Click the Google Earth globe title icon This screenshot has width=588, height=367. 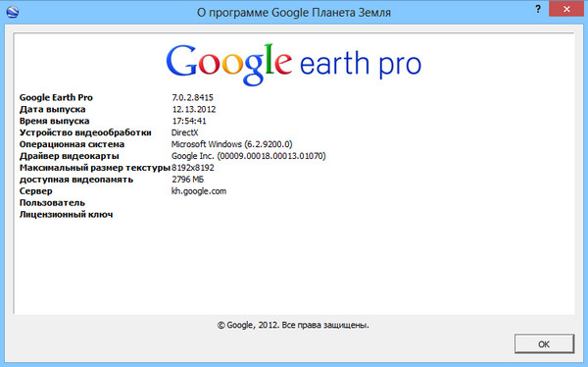pos(13,12)
